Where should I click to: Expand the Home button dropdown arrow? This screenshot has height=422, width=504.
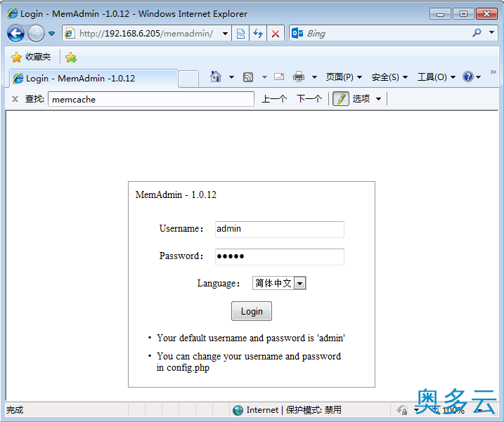click(x=231, y=77)
